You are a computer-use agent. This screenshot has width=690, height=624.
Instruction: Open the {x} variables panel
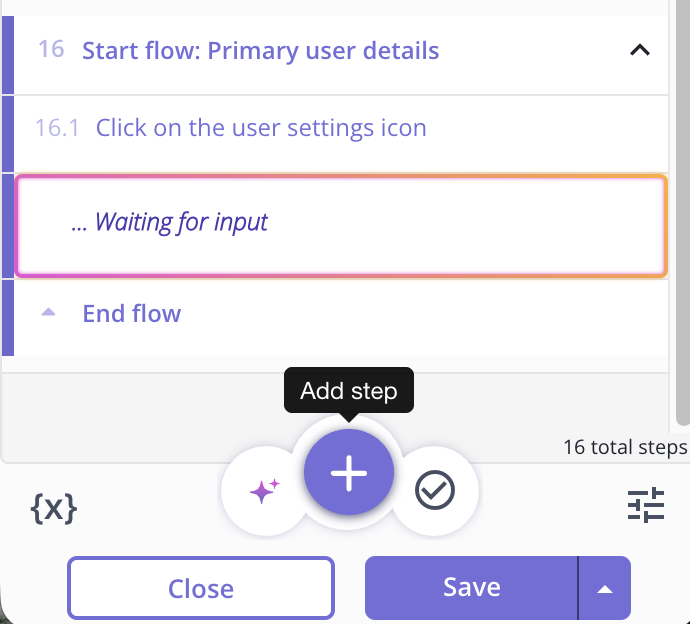click(54, 509)
